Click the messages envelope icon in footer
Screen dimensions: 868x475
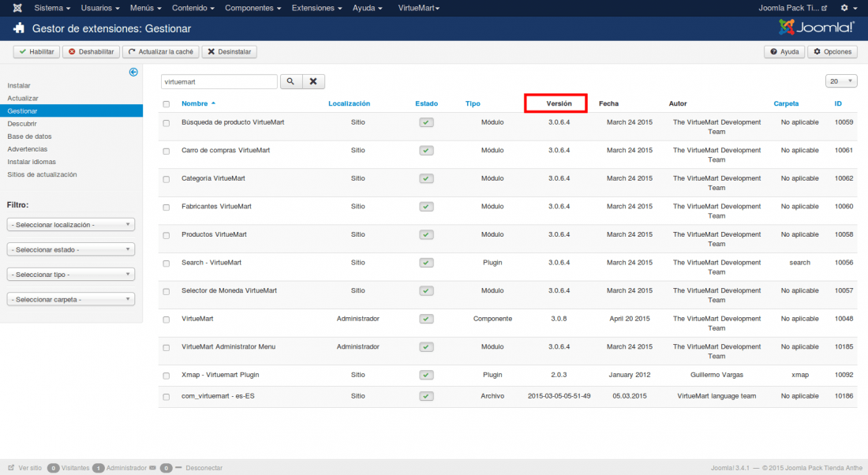click(x=153, y=468)
